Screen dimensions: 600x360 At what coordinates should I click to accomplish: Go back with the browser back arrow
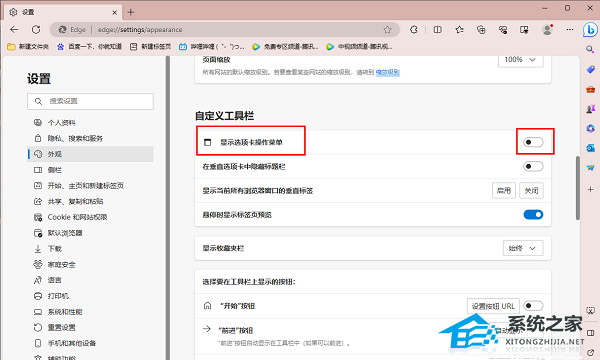point(14,29)
